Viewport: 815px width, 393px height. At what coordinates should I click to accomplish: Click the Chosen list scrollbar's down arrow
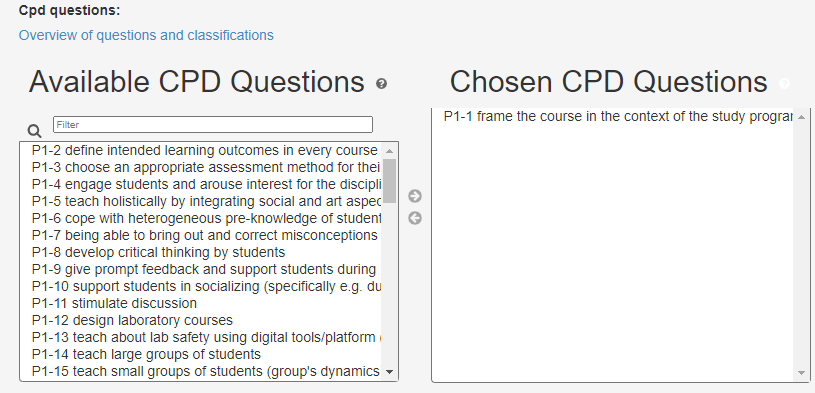coord(801,373)
